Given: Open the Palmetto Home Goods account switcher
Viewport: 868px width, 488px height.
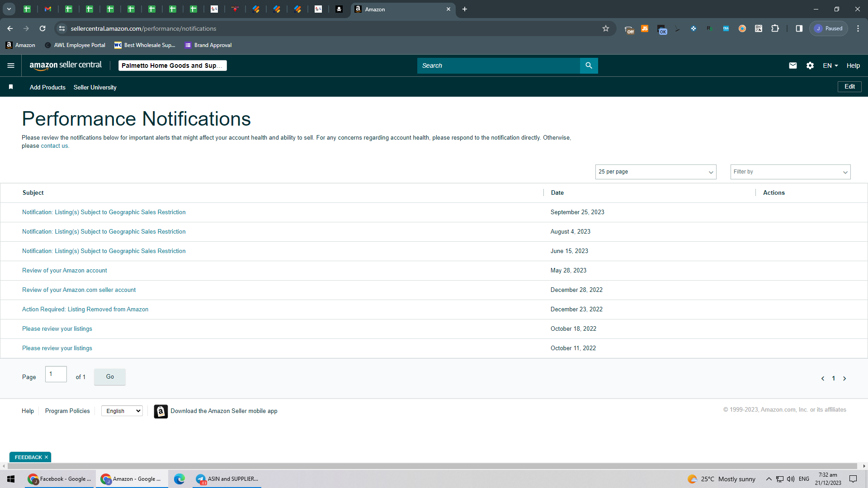Looking at the screenshot, I should tap(172, 66).
